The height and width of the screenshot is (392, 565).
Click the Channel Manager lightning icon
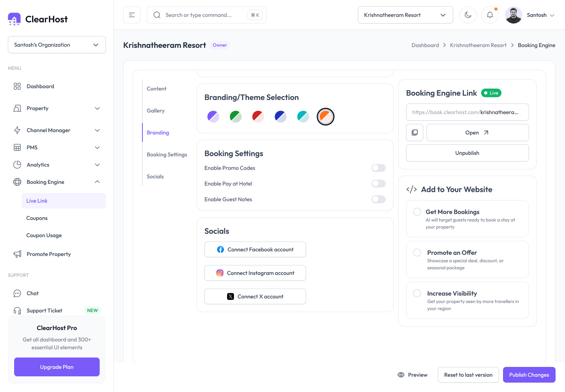(17, 130)
